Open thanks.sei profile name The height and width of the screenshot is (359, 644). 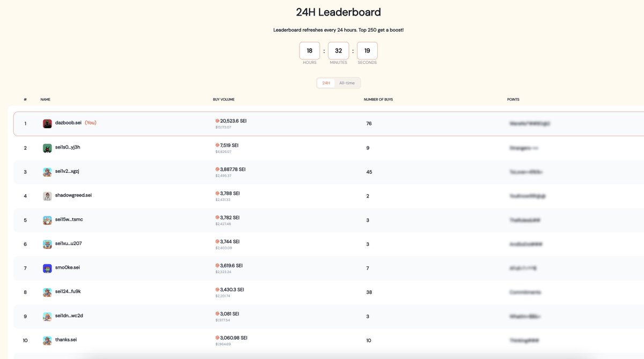tap(66, 340)
